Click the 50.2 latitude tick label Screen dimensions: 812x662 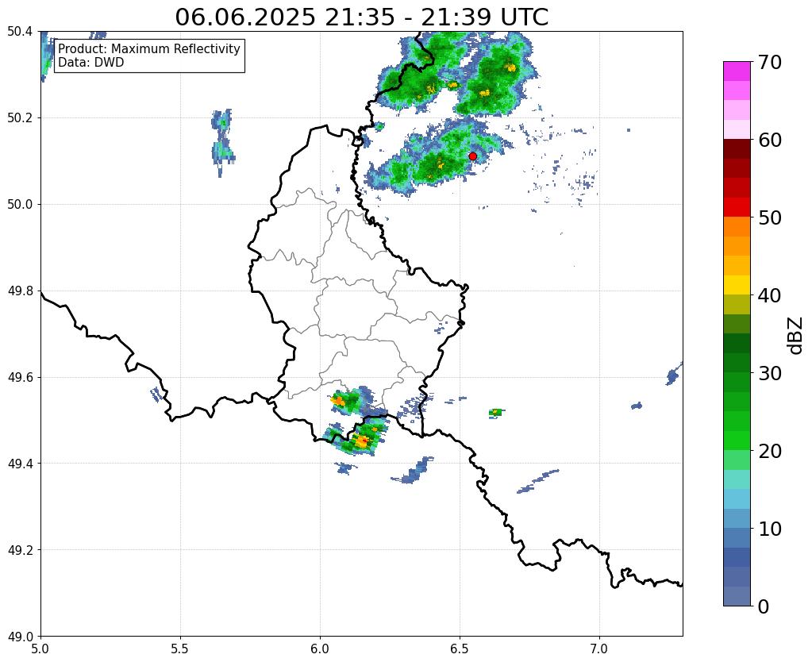coord(20,118)
